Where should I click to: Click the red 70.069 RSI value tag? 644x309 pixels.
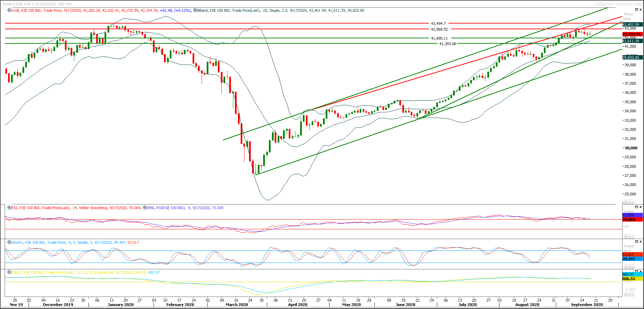(x=632, y=220)
